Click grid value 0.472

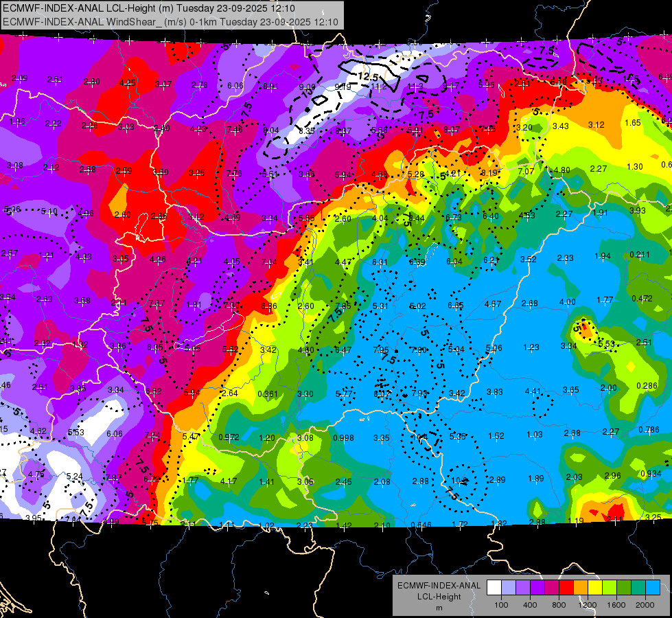tap(642, 298)
